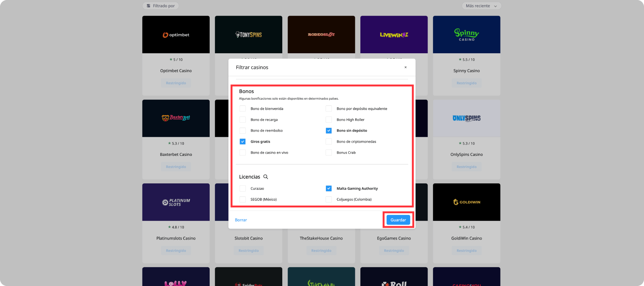Uncheck Giros gratis
The width and height of the screenshot is (644, 286).
tap(243, 142)
